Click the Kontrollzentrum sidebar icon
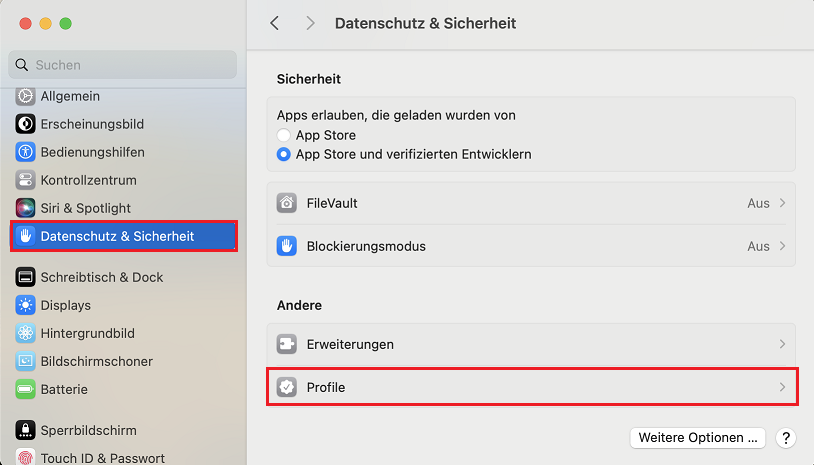The height and width of the screenshot is (465, 814). (25, 180)
